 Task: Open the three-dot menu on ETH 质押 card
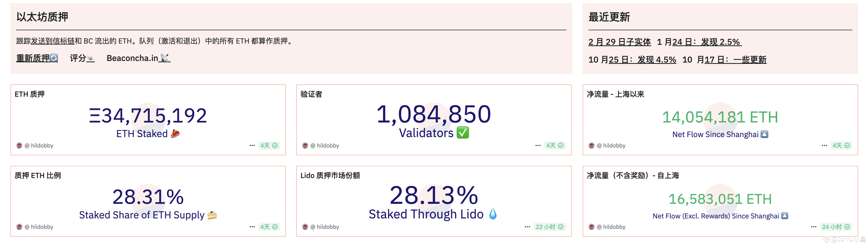pos(252,145)
